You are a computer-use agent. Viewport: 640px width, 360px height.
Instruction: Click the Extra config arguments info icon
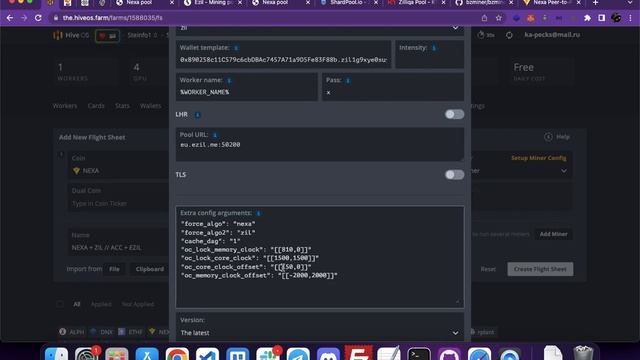[258, 213]
